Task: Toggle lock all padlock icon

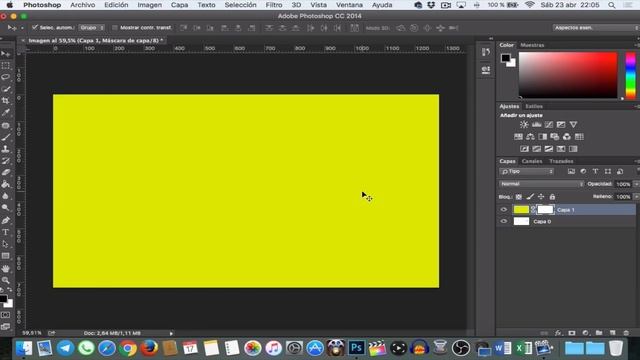Action: [552, 197]
